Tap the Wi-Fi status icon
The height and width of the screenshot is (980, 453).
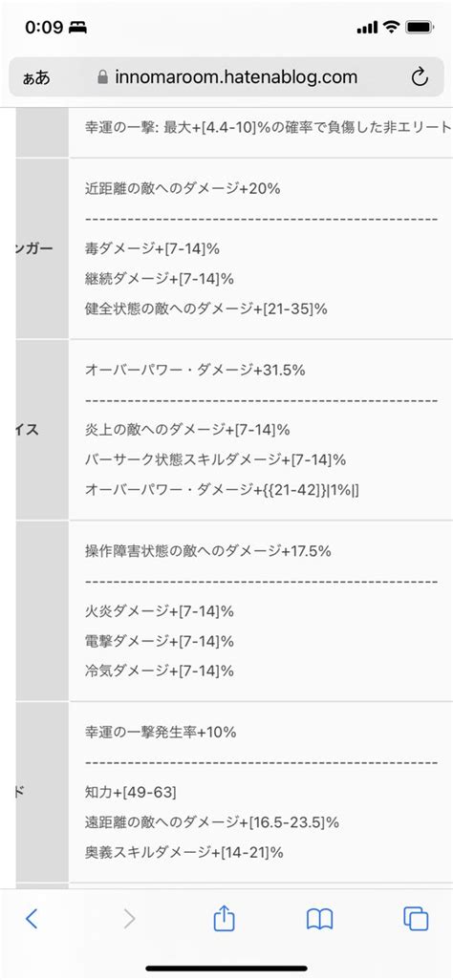(x=392, y=27)
